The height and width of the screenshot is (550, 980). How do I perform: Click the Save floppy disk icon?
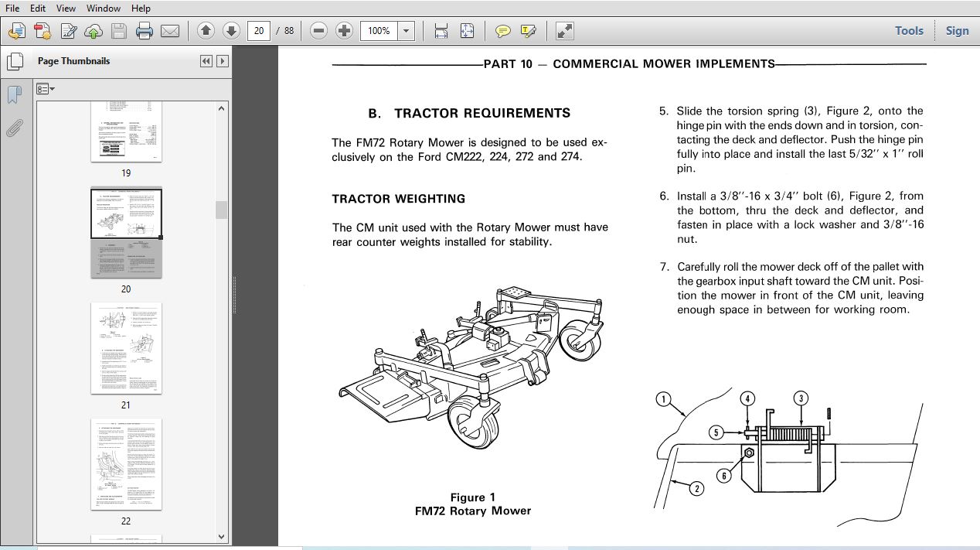pyautogui.click(x=119, y=31)
